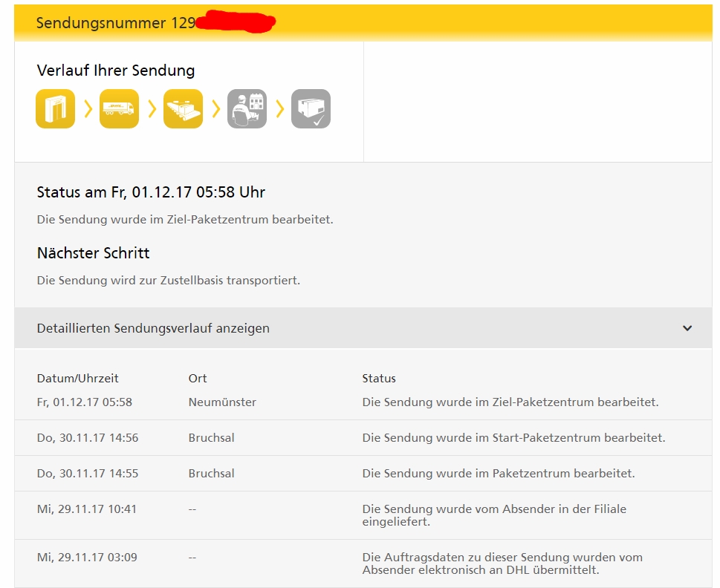
Task: Click the yellow parcel drop-off door icon
Action: click(x=56, y=109)
